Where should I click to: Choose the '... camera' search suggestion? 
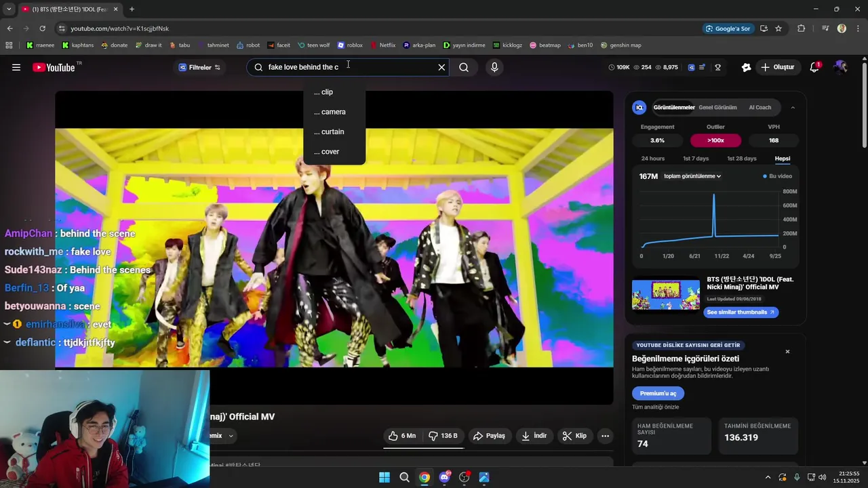[334, 112]
